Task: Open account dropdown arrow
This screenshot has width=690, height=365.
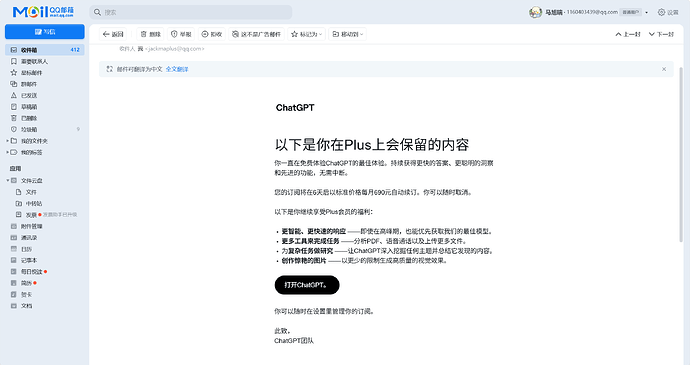Action: pos(646,12)
